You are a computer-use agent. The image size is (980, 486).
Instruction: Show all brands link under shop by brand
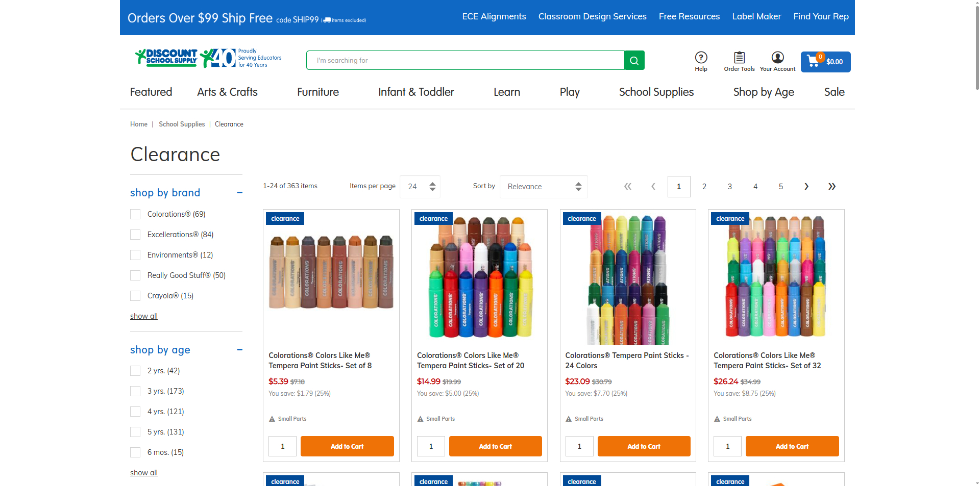pyautogui.click(x=144, y=316)
